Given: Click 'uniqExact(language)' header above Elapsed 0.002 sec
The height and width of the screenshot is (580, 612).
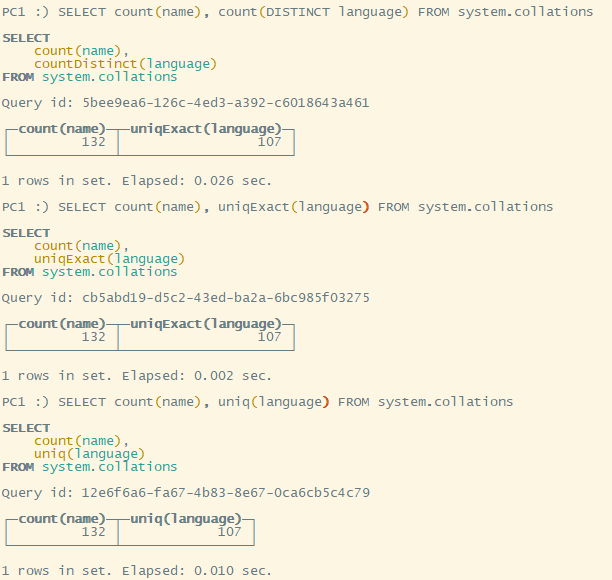Looking at the screenshot, I should (x=206, y=324).
